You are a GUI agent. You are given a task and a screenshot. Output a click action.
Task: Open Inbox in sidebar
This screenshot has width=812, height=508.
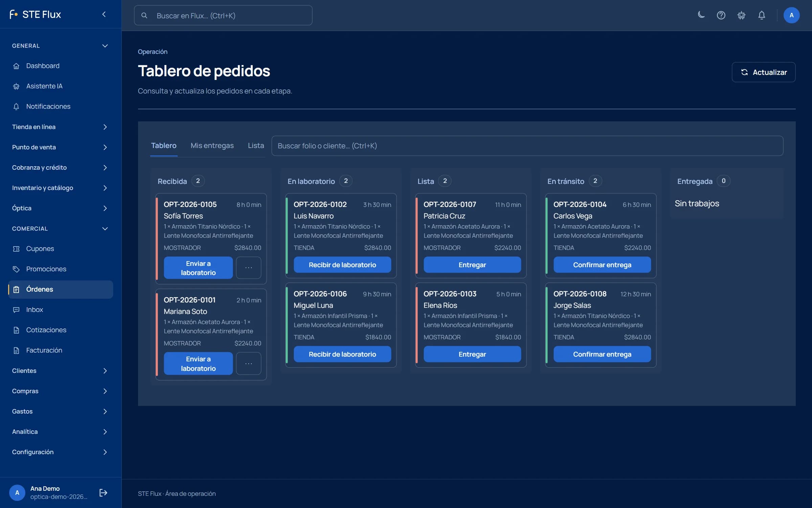tap(61, 310)
